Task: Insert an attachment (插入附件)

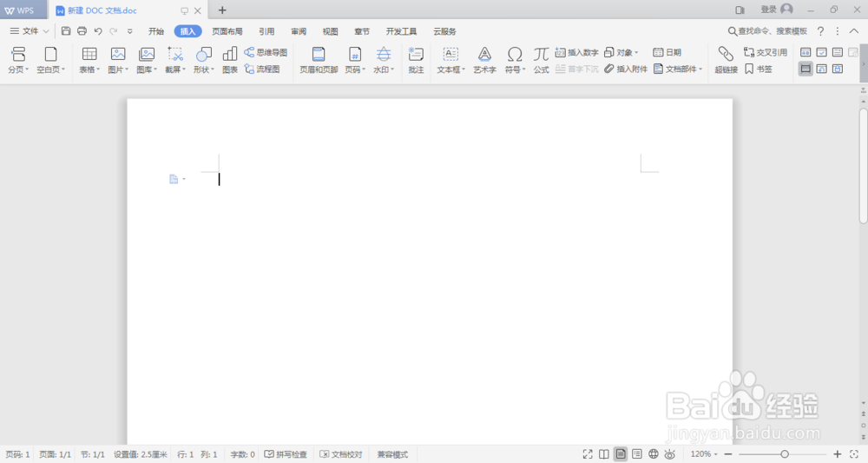Action: tap(626, 69)
